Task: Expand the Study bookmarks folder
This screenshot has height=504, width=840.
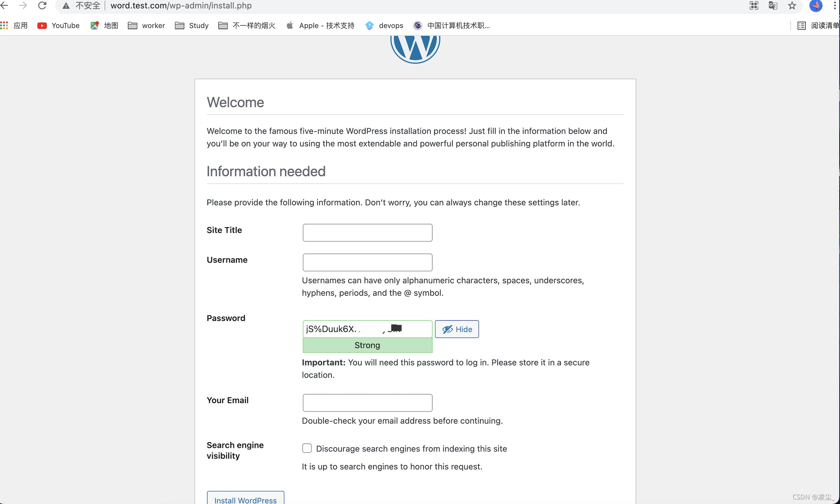Action: (192, 25)
